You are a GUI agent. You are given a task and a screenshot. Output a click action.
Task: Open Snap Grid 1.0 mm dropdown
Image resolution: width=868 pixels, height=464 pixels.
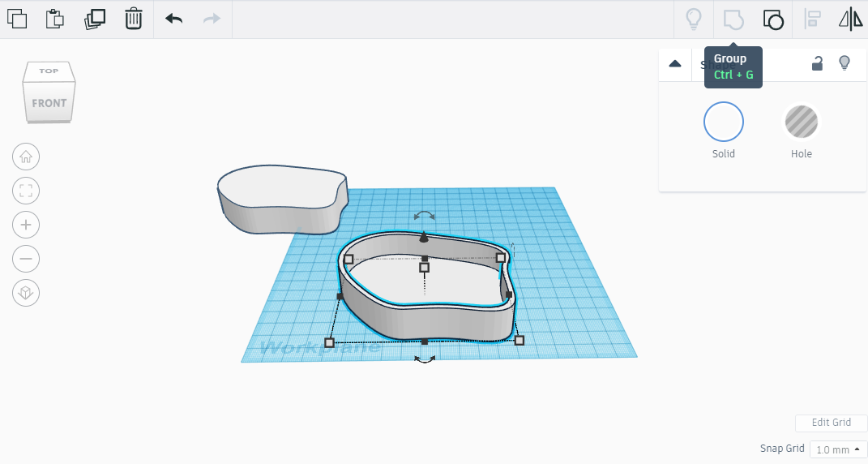coord(838,449)
